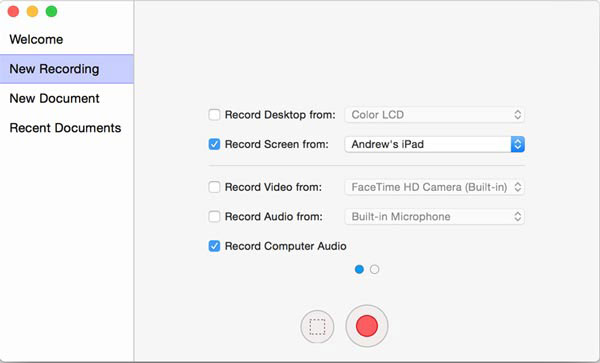This screenshot has height=363, width=600.
Task: Click the Record Desktop from label
Action: (x=280, y=115)
